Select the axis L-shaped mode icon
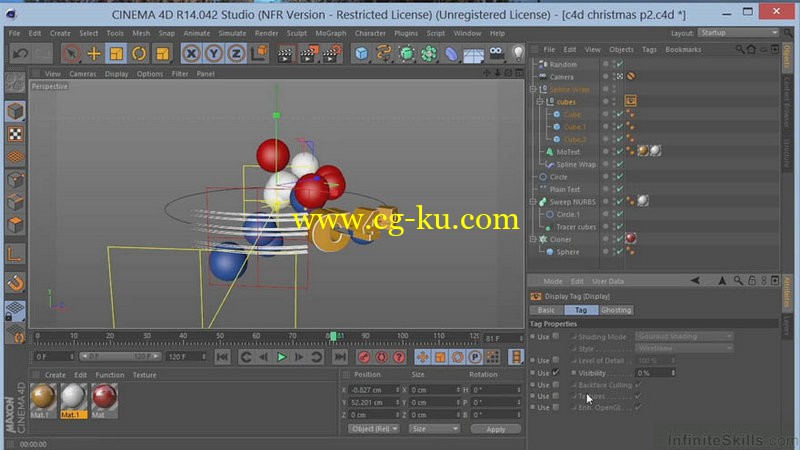The width and height of the screenshot is (800, 450). tap(15, 254)
